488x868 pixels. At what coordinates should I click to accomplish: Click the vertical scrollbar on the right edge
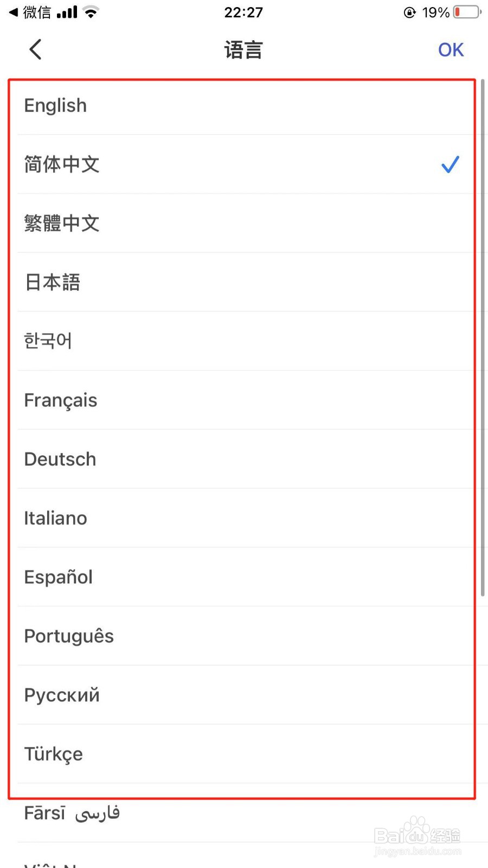(483, 337)
